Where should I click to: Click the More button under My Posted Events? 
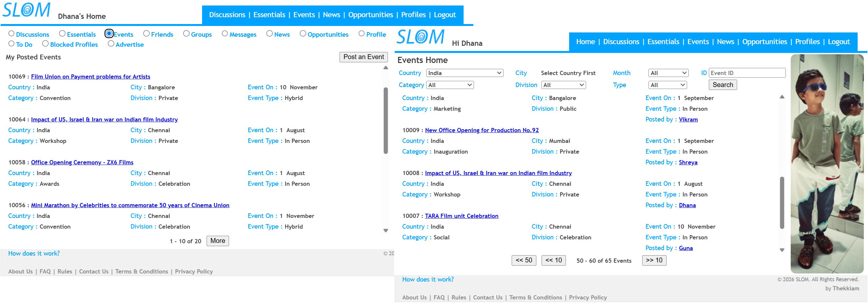218,241
